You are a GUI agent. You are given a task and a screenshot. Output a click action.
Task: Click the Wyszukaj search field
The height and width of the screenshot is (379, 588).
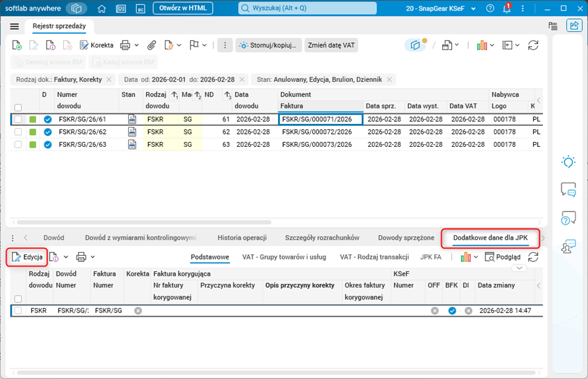[308, 9]
